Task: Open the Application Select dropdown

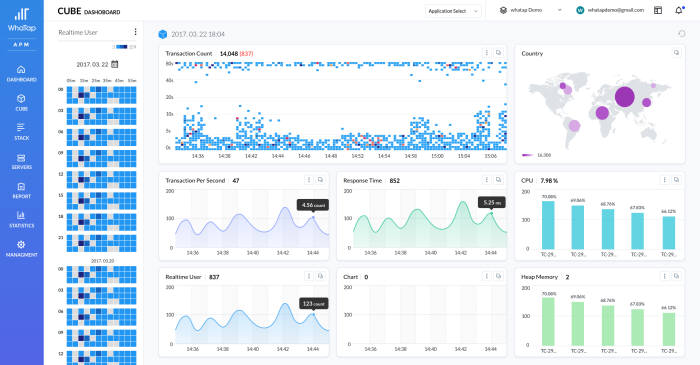Action: coord(453,11)
